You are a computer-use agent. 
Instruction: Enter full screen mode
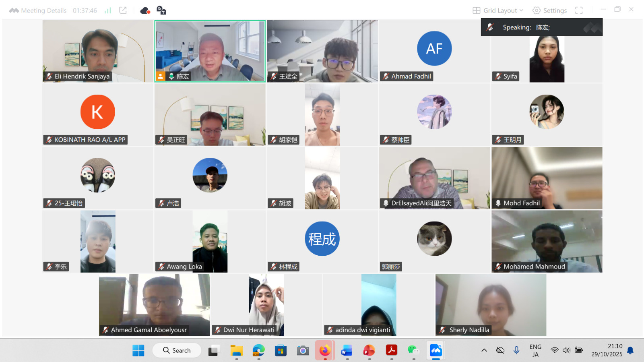click(579, 10)
